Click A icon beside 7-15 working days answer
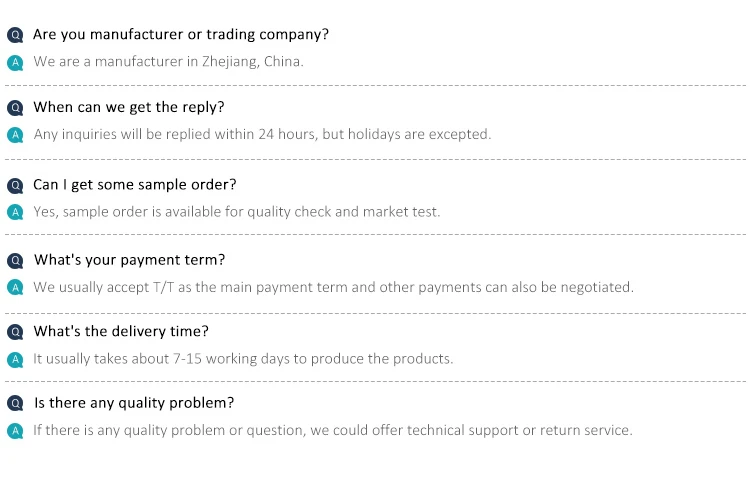The width and height of the screenshot is (750, 477). 15,359
